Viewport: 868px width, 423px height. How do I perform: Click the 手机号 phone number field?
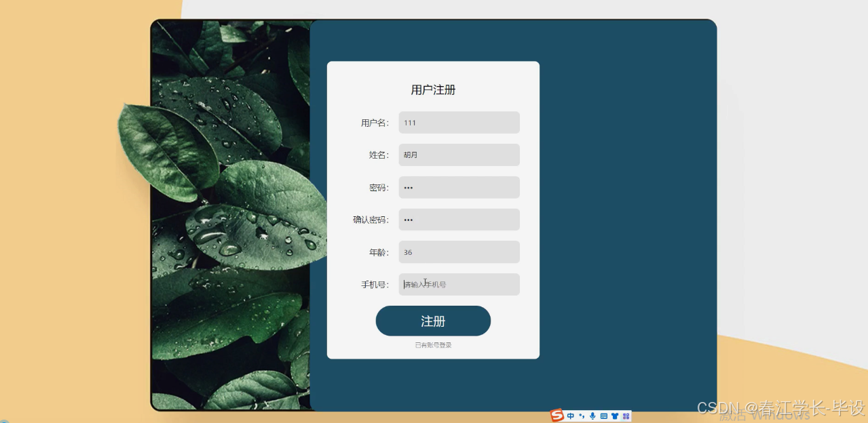(x=459, y=284)
